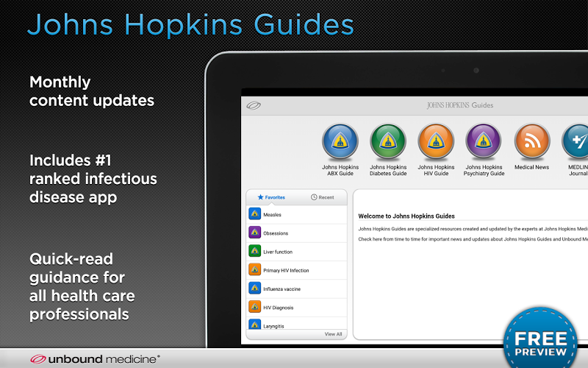Viewport: 588px width, 368px height.
Task: Click the Unbound logo in app header
Action: pos(254,105)
